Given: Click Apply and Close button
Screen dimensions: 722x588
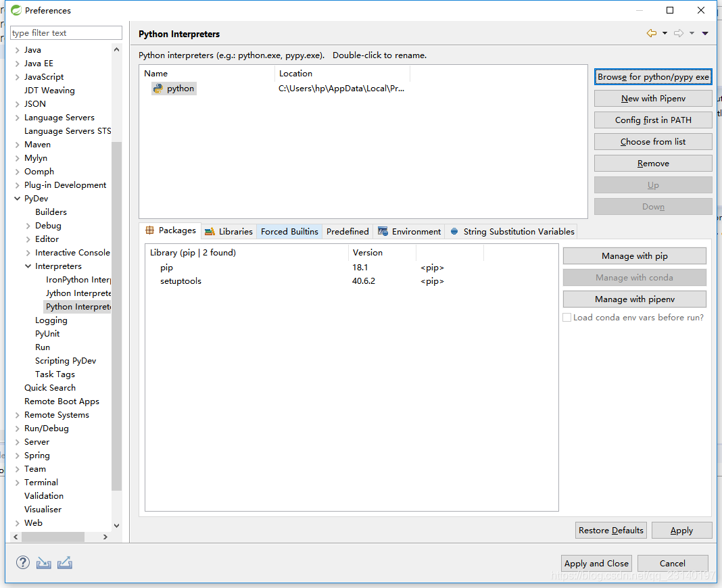Looking at the screenshot, I should [596, 564].
